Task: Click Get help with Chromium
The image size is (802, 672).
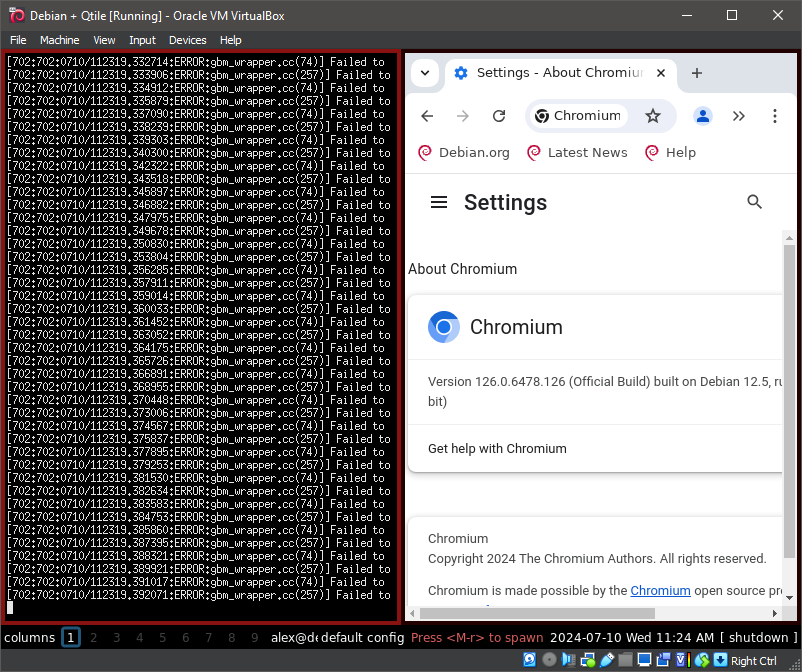Action: [497, 448]
